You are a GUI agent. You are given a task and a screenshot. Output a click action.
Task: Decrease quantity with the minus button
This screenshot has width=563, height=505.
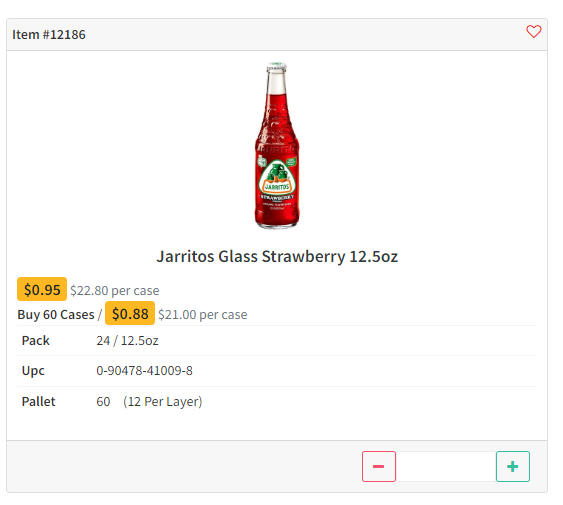pos(379,466)
